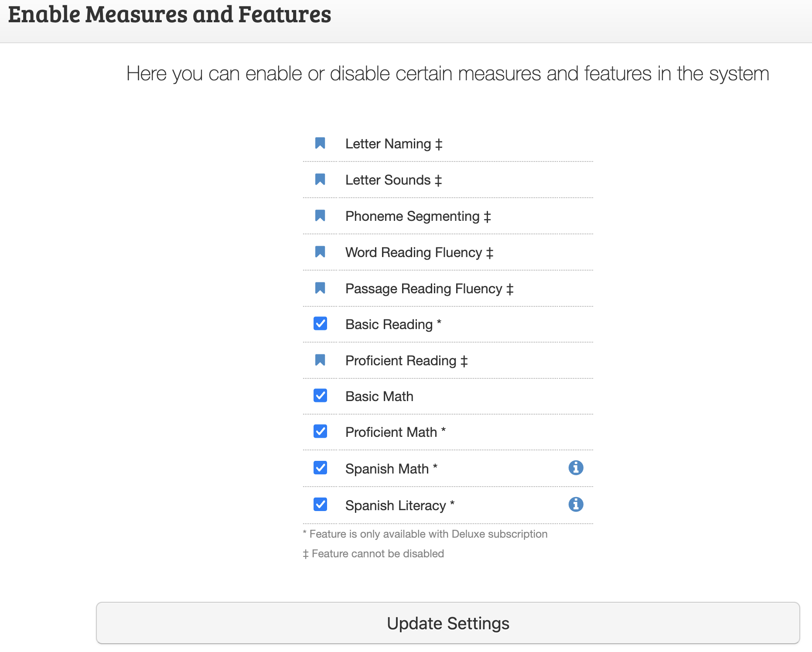
Task: Toggle the Proficient Math checkbox
Action: pos(321,432)
